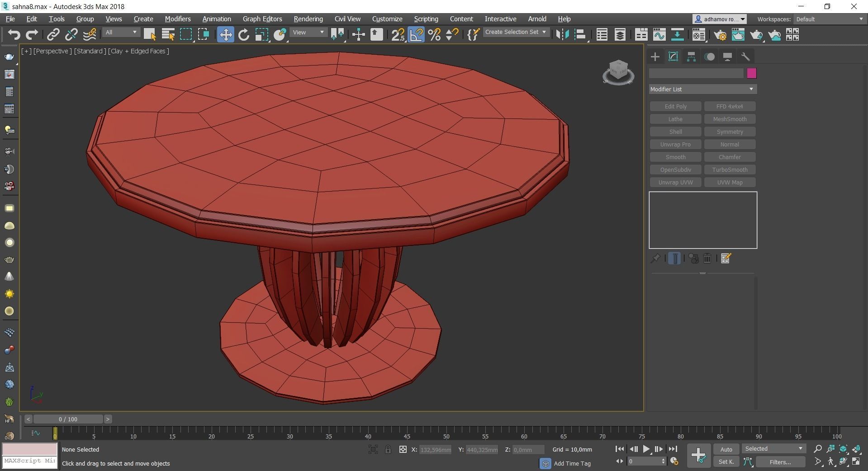The width and height of the screenshot is (868, 471).
Task: Switch to the Motion panel tab
Action: pyautogui.click(x=709, y=57)
